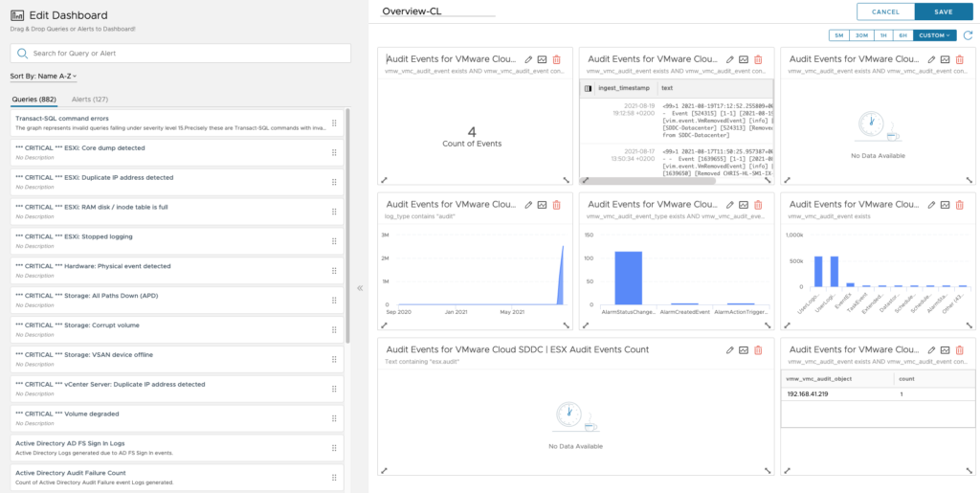Grab drag handle of Transact-SQL command errors
The width and height of the screenshot is (980, 493).
[334, 123]
